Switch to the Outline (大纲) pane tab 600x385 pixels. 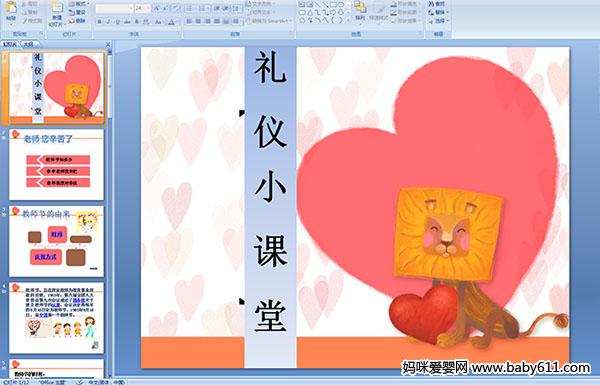(28, 44)
